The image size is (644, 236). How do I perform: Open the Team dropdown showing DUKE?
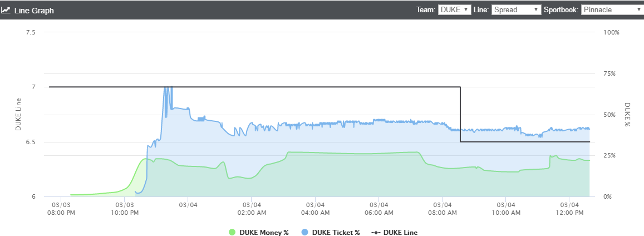tap(454, 10)
